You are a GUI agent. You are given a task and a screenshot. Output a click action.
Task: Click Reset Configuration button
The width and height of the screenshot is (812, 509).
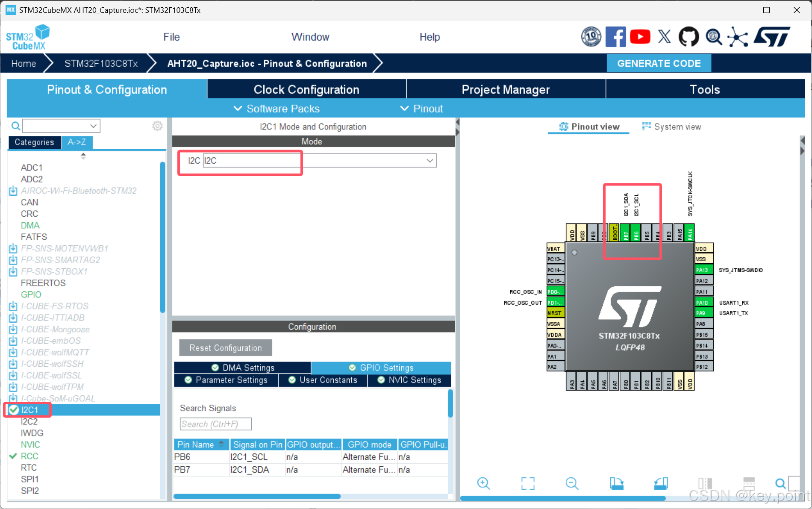point(226,348)
